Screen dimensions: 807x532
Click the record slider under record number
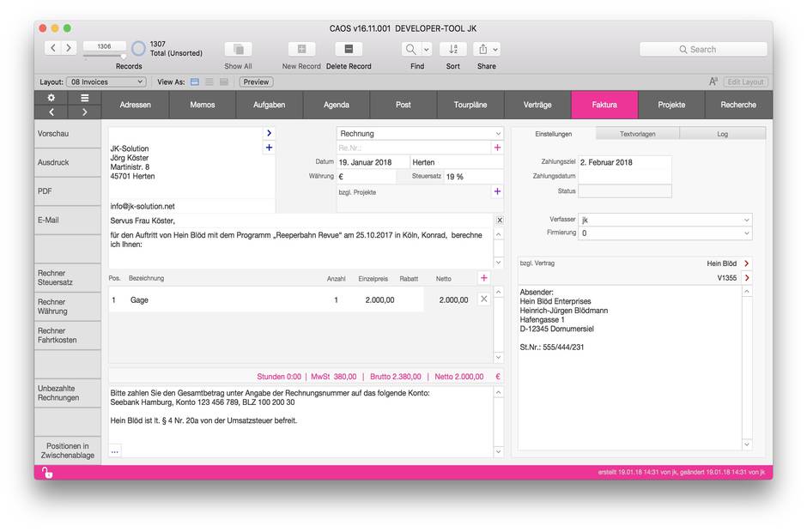105,56
